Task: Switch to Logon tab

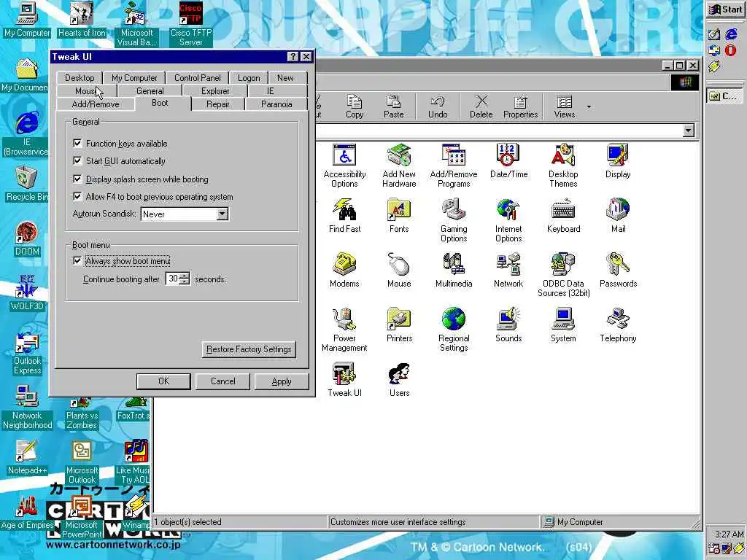Action: pyautogui.click(x=249, y=77)
